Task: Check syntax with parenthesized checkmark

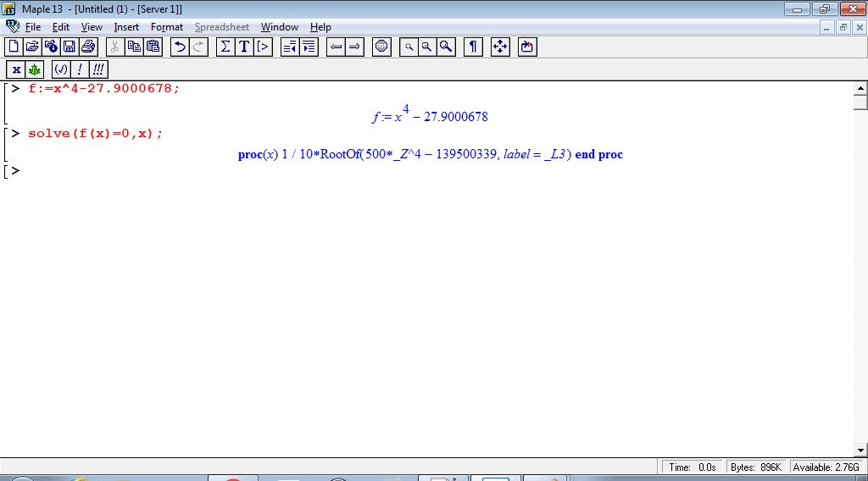Action: pos(61,69)
